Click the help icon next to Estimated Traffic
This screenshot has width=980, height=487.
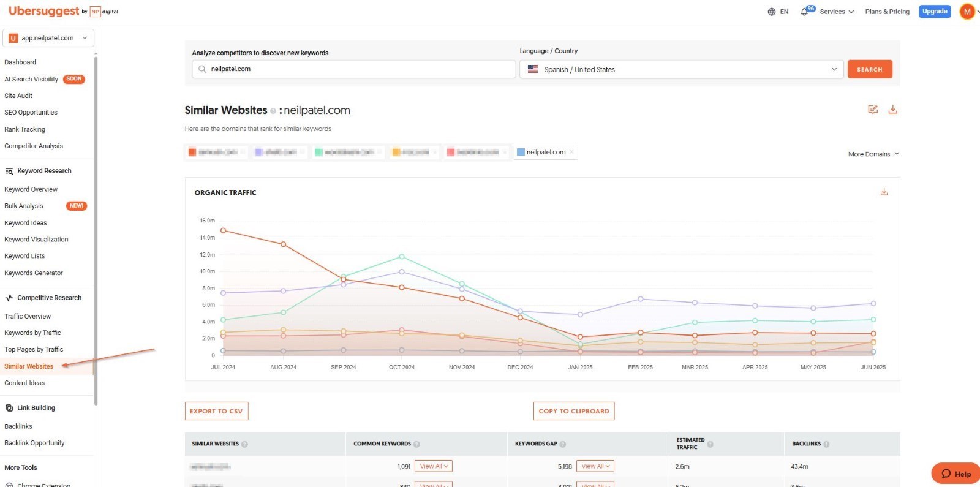pyautogui.click(x=710, y=444)
